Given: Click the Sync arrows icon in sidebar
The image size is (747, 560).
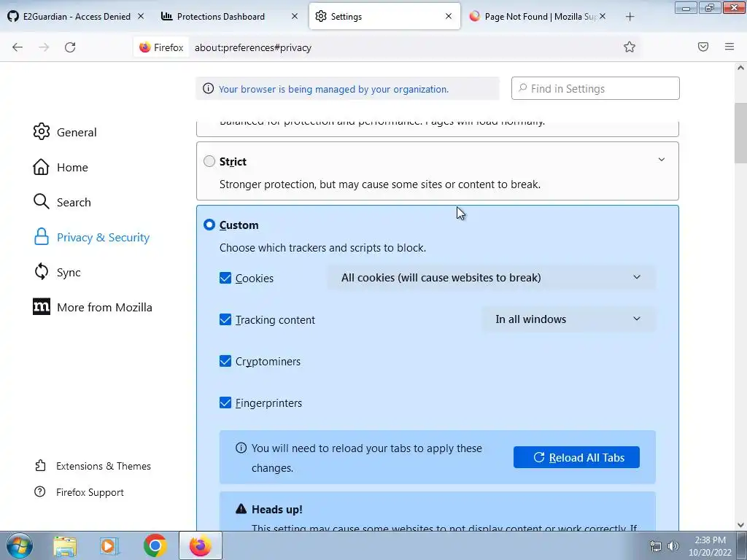Looking at the screenshot, I should pyautogui.click(x=42, y=272).
